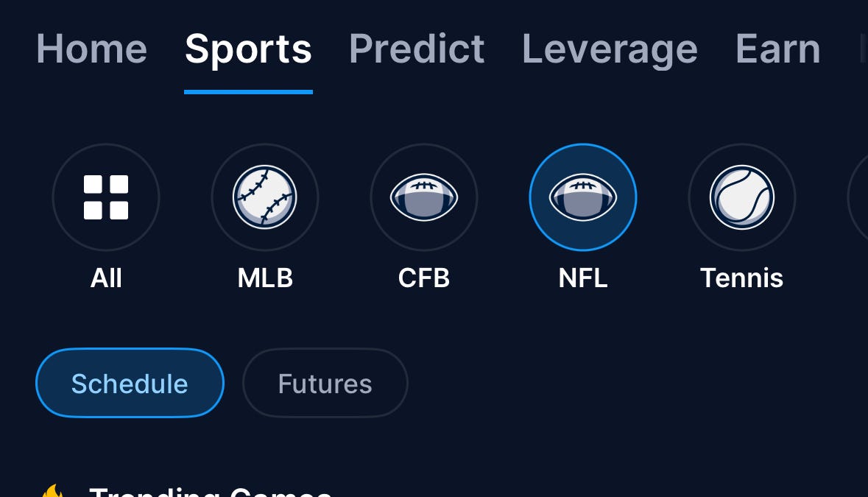This screenshot has height=497, width=868.
Task: Toggle the Schedule filter pill
Action: 130,383
